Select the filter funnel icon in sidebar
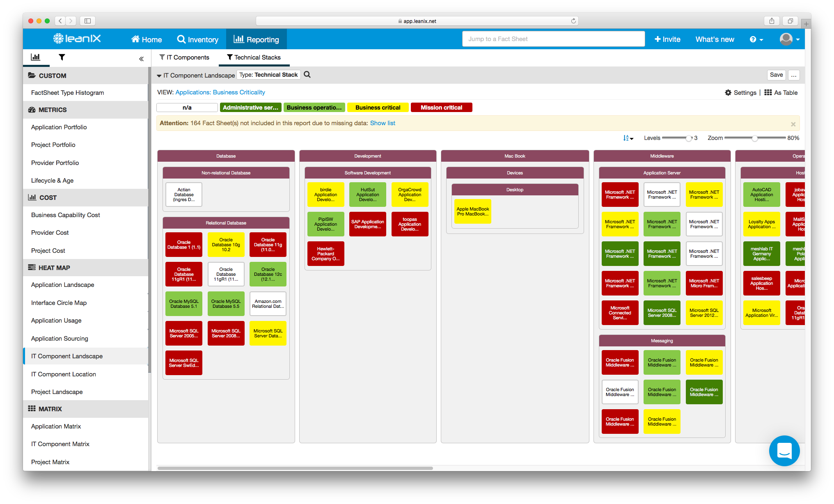This screenshot has height=504, width=834. [62, 57]
